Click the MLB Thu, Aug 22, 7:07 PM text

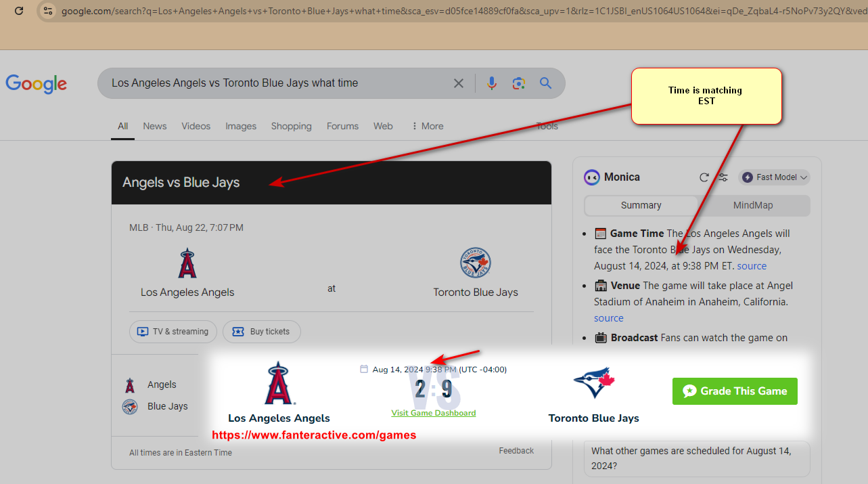coord(186,227)
